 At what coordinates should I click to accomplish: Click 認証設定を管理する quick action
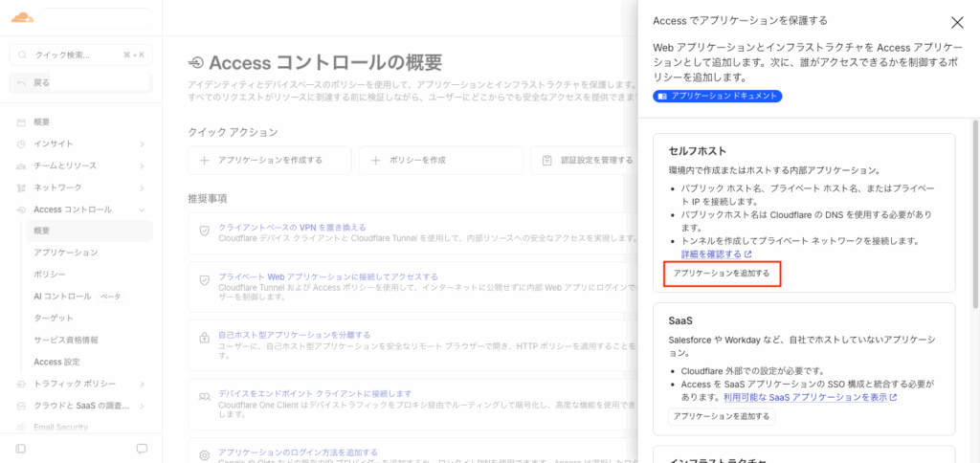(x=585, y=160)
